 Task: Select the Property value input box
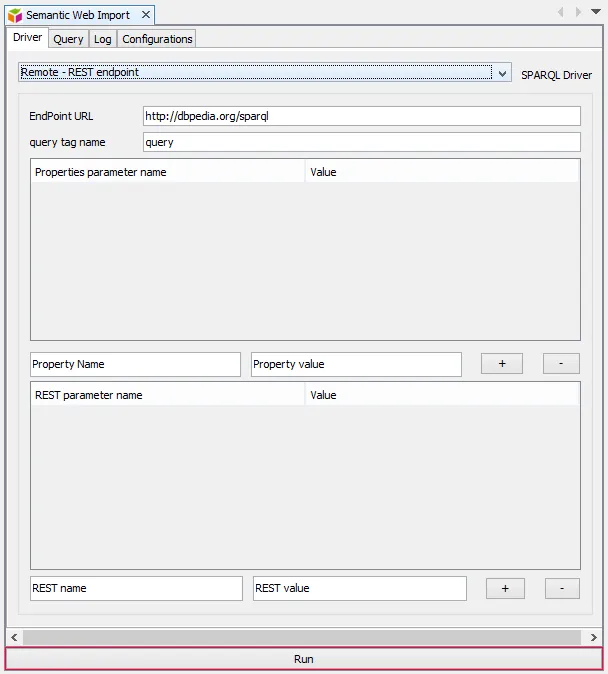click(356, 364)
